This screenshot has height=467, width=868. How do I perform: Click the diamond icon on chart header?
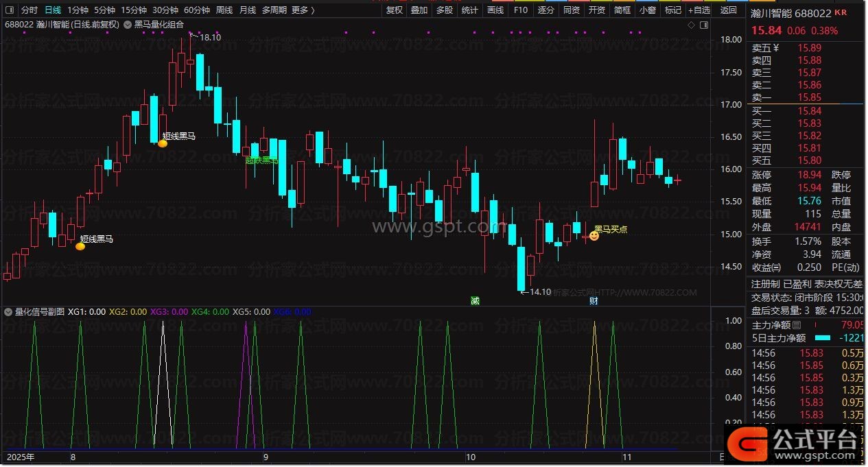click(x=691, y=25)
